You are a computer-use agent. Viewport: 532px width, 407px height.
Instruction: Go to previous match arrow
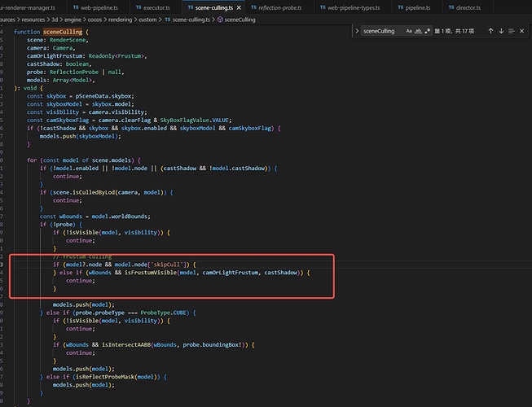490,31
